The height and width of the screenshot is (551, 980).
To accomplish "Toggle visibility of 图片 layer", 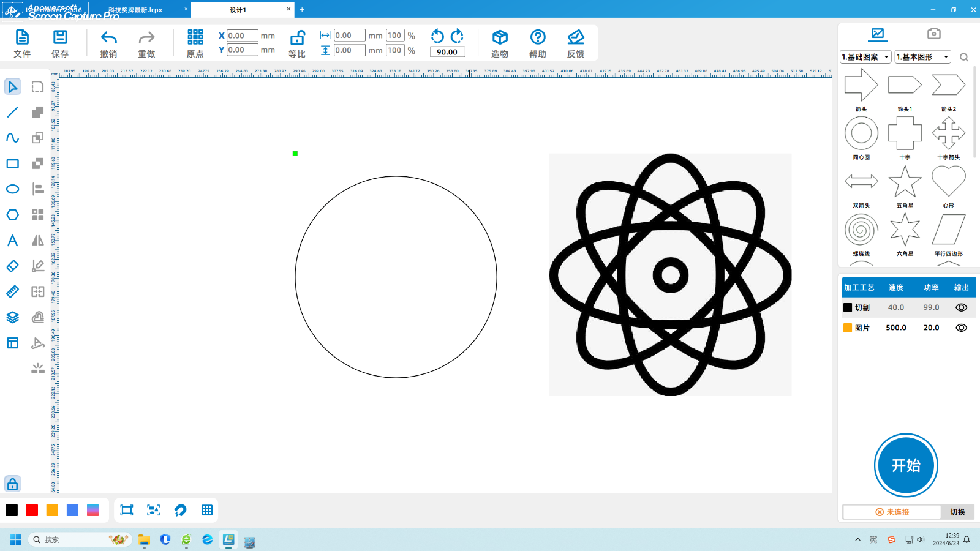I will click(x=961, y=328).
